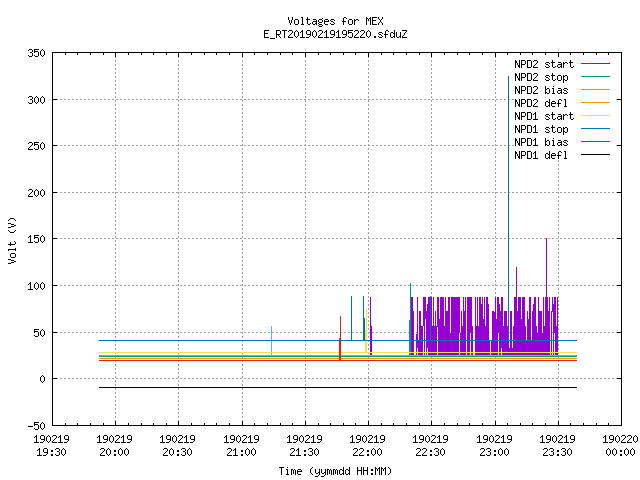
Task: Click the red NPD1 bias legend line
Action: coord(595,142)
